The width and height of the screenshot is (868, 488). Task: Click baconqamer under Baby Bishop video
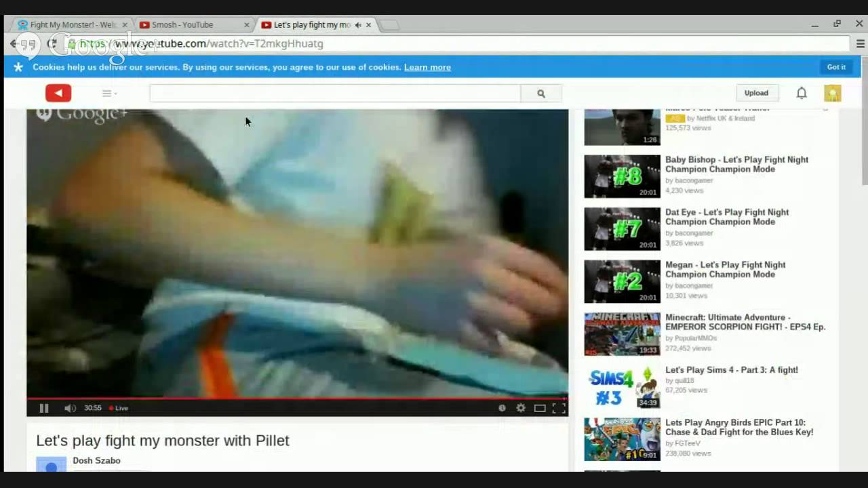[x=694, y=180]
